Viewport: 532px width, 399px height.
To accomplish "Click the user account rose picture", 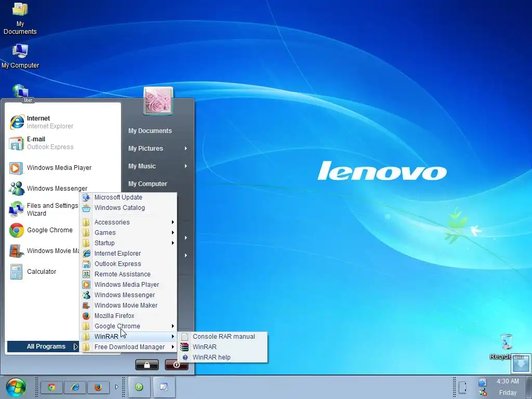I will [x=158, y=100].
